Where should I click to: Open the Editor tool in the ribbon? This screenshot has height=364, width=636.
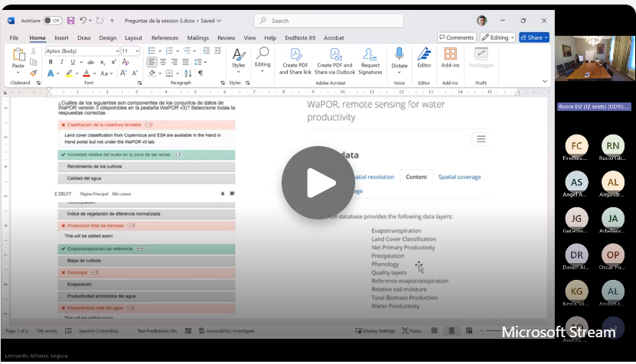[424, 58]
